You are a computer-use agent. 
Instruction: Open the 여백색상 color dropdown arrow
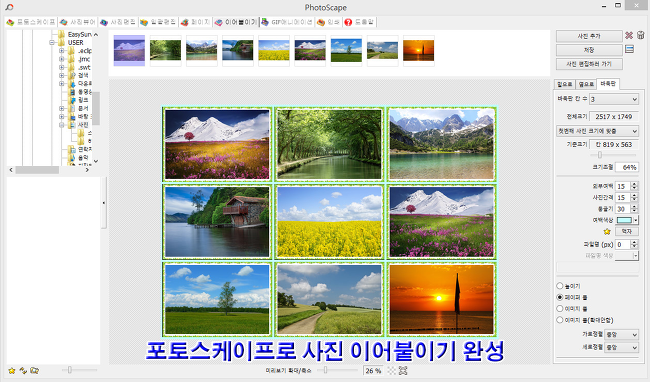[636, 220]
